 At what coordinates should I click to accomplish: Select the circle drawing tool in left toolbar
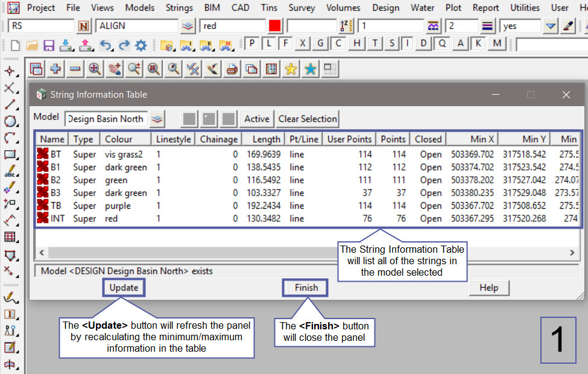coord(10,121)
